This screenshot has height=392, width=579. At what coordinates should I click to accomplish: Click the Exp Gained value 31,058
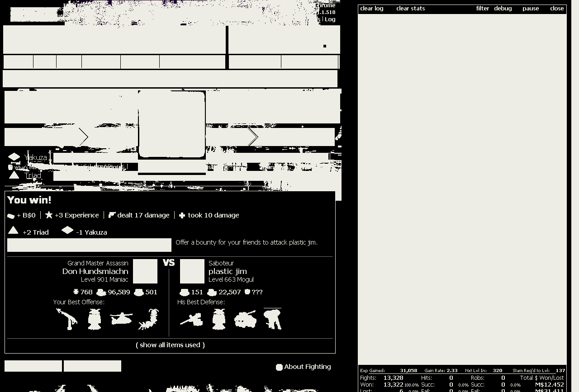tap(408, 371)
